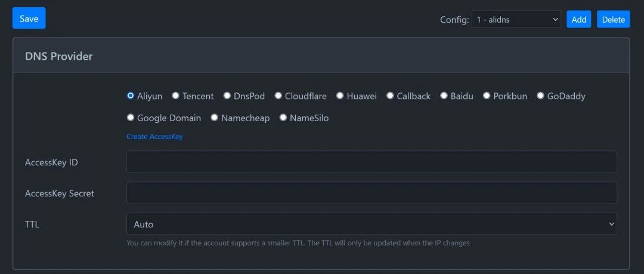Delete the current config
The width and height of the screenshot is (644, 274).
(613, 19)
